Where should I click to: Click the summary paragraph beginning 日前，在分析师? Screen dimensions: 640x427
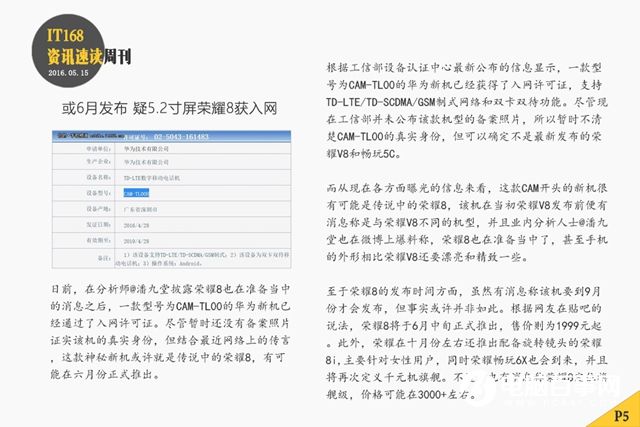(170, 331)
